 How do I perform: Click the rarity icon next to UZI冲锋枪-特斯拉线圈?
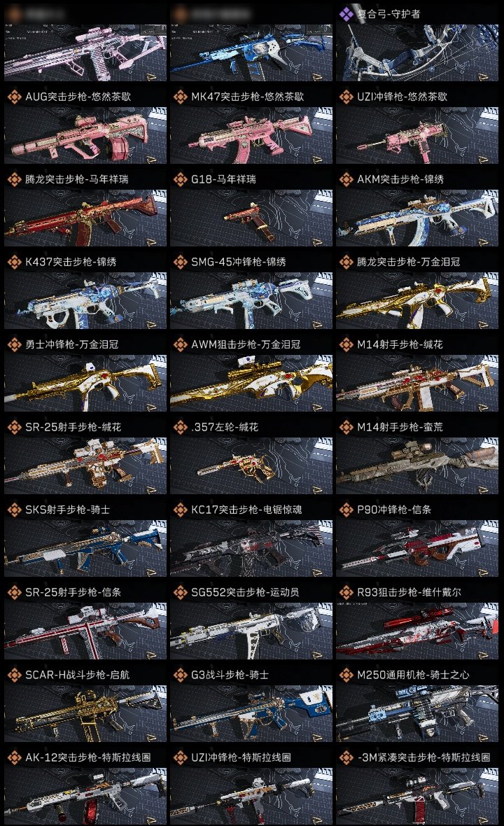tap(180, 757)
